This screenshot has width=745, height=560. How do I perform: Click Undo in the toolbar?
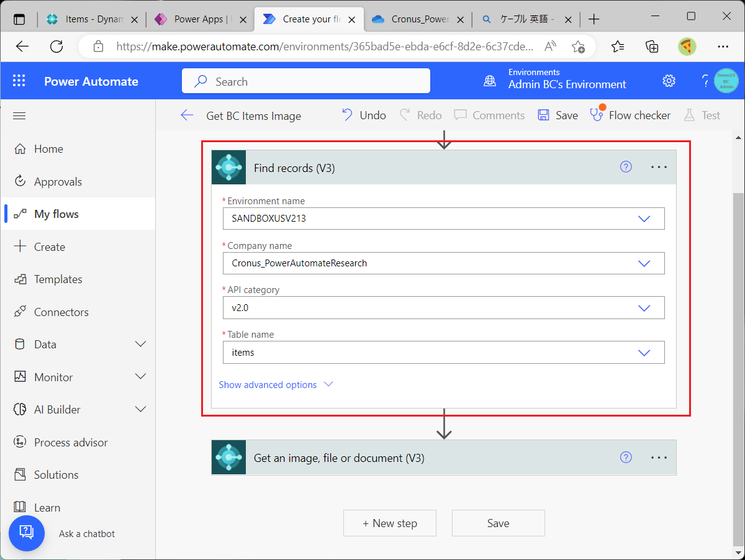point(364,115)
